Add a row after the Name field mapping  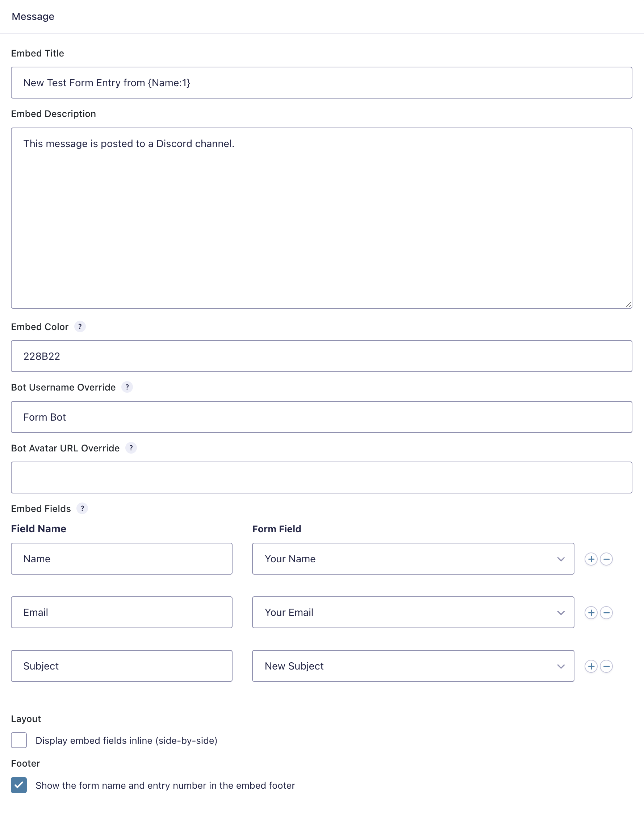pos(591,559)
